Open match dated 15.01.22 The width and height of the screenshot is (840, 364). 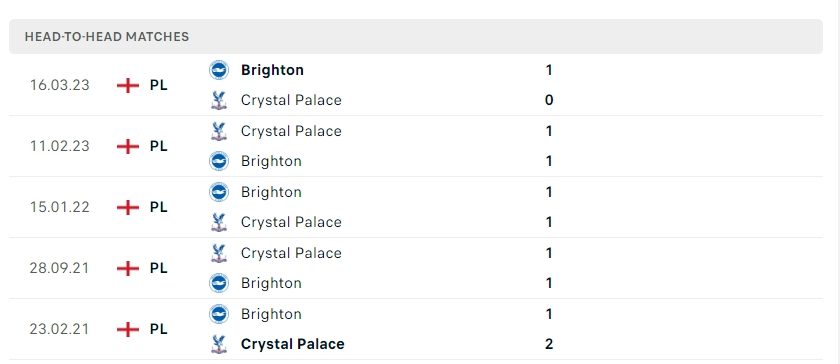click(x=416, y=207)
